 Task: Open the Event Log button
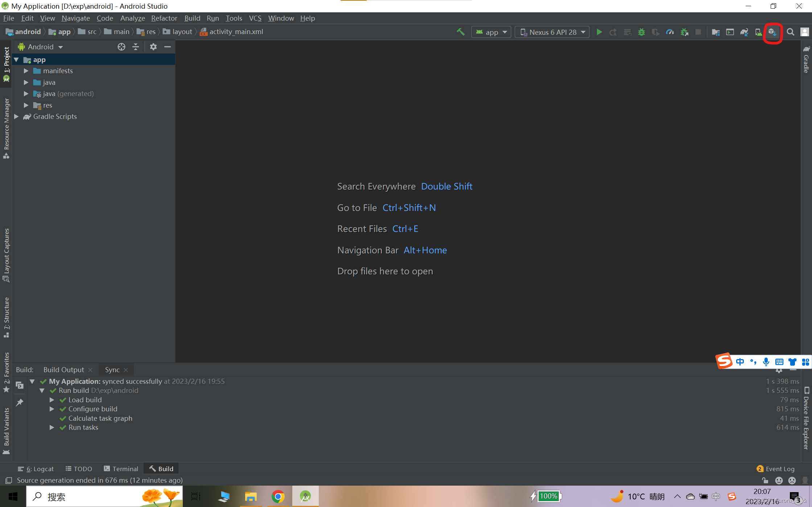point(775,469)
